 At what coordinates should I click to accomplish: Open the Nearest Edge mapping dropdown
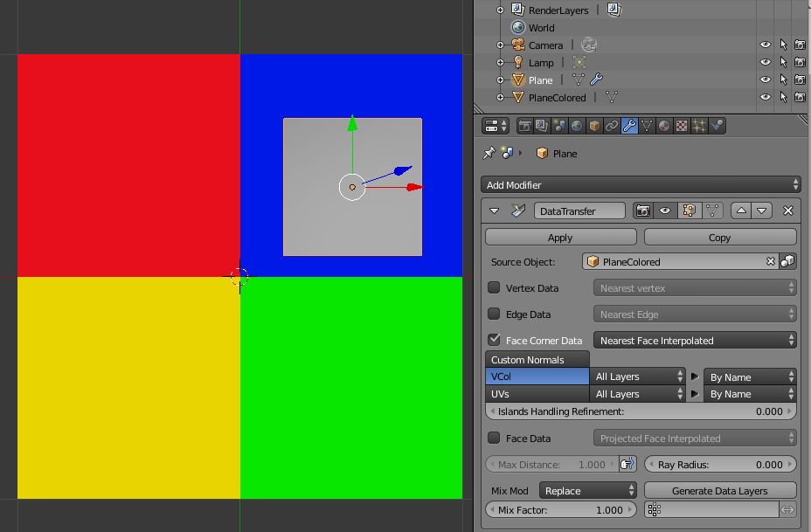coord(695,314)
